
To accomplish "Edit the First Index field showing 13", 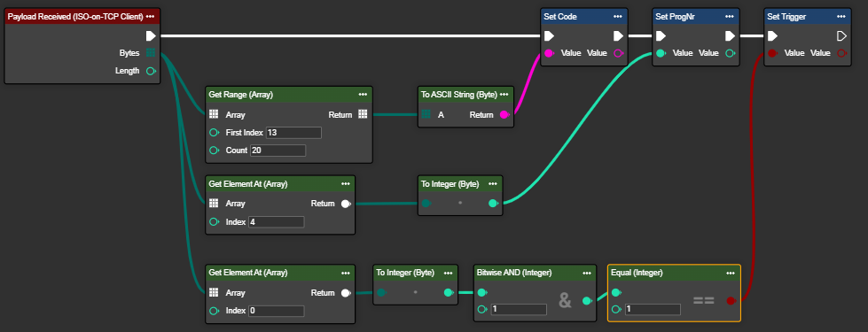I will pos(293,133).
